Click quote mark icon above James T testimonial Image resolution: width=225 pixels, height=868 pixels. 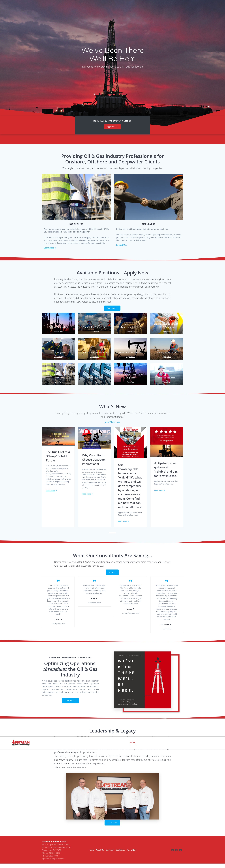131,581
